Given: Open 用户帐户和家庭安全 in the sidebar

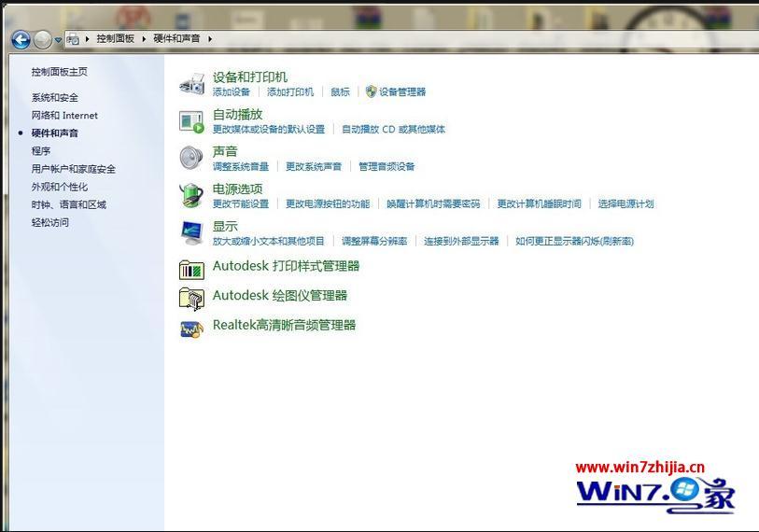Looking at the screenshot, I should (74, 169).
